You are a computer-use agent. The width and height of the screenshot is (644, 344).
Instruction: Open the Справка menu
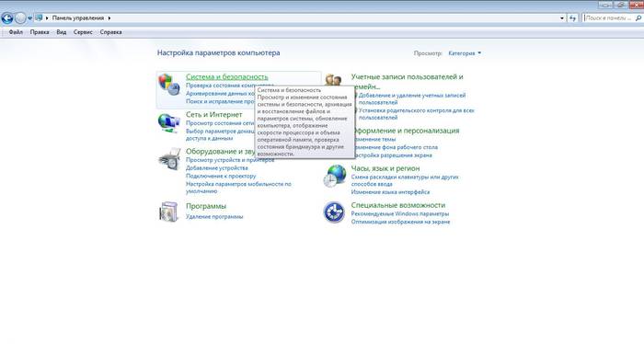pos(110,32)
